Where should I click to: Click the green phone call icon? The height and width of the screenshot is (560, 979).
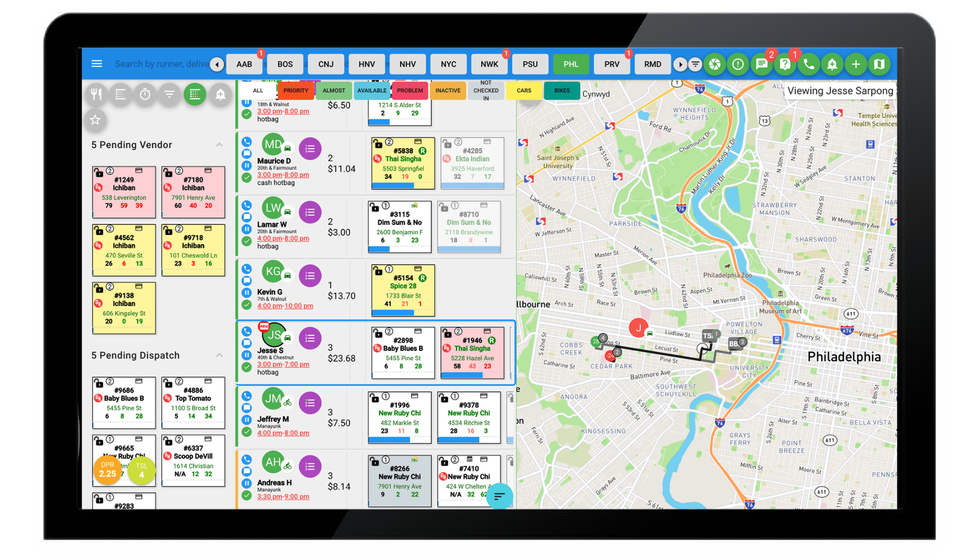tap(808, 64)
